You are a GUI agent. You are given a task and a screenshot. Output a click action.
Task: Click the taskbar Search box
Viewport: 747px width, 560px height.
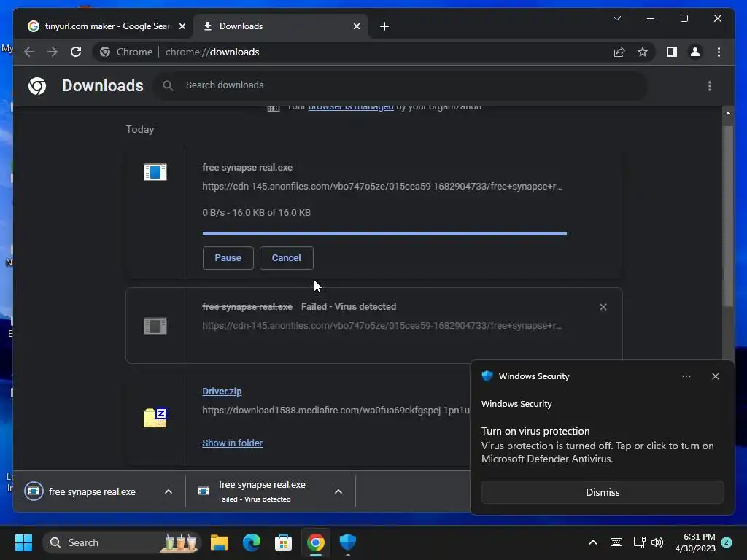tap(122, 542)
